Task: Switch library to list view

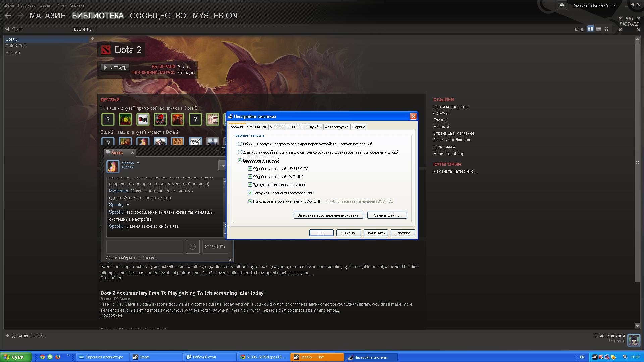Action: click(598, 29)
